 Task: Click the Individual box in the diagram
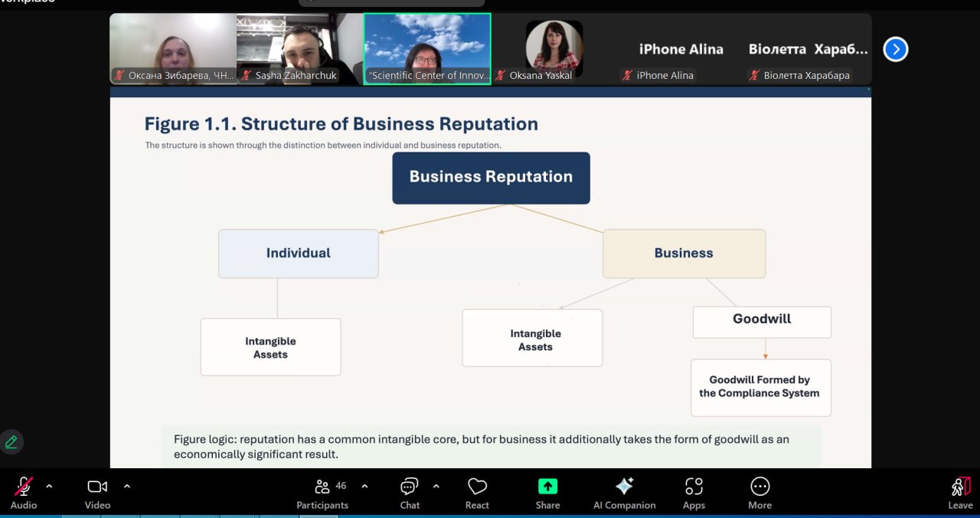(299, 254)
